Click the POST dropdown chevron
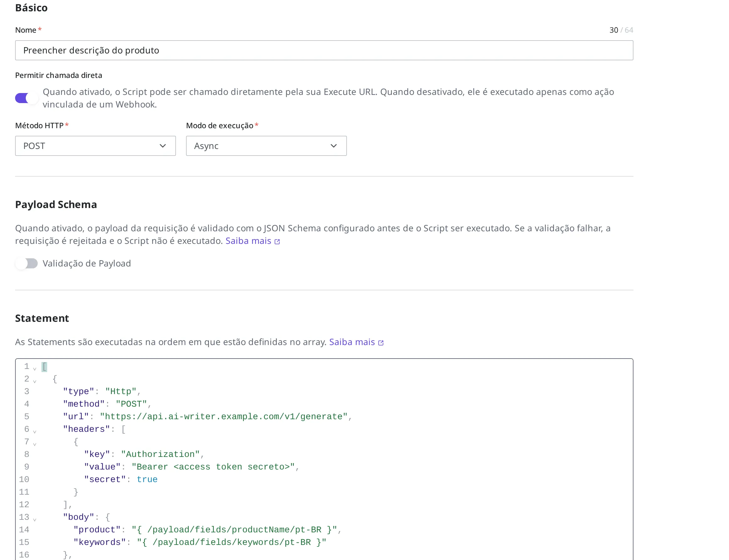Screen dimensions: 729x560 pos(162,146)
